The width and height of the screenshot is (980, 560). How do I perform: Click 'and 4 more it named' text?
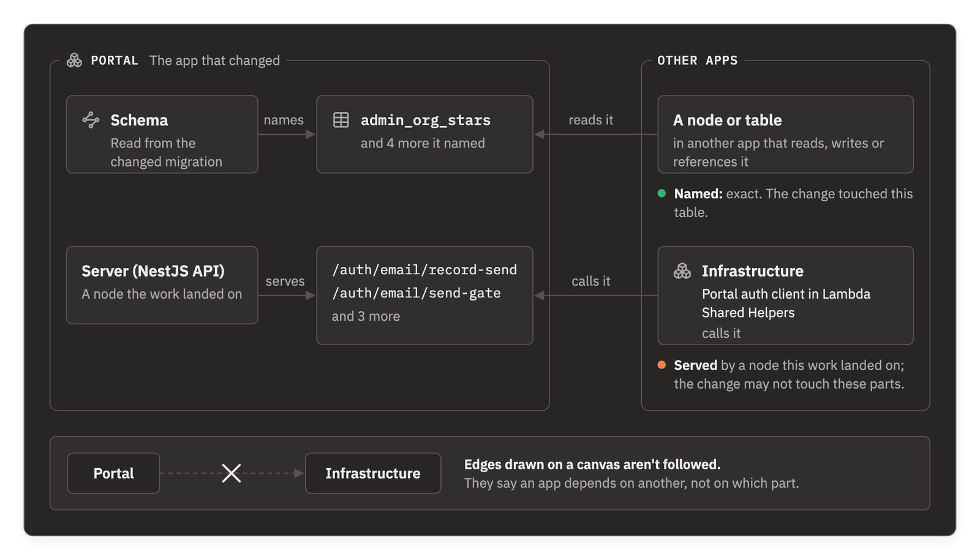423,143
